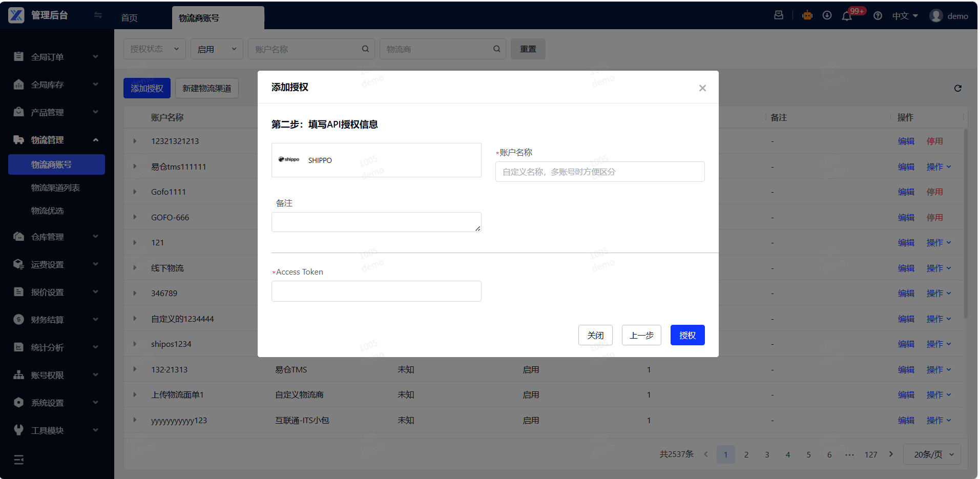Click the demo user avatar
This screenshot has width=980, height=479.
[936, 16]
